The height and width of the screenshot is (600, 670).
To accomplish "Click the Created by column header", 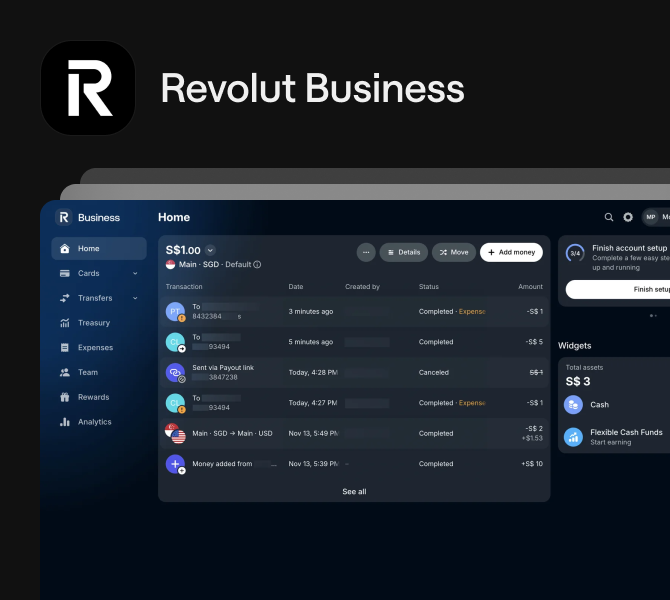I will [x=362, y=287].
